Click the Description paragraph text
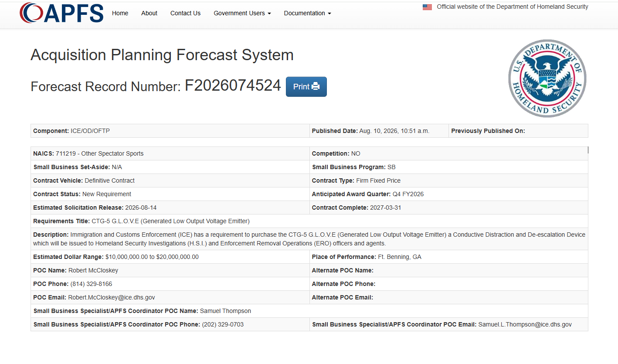Viewport: 618px width, 364px height. tap(309, 239)
